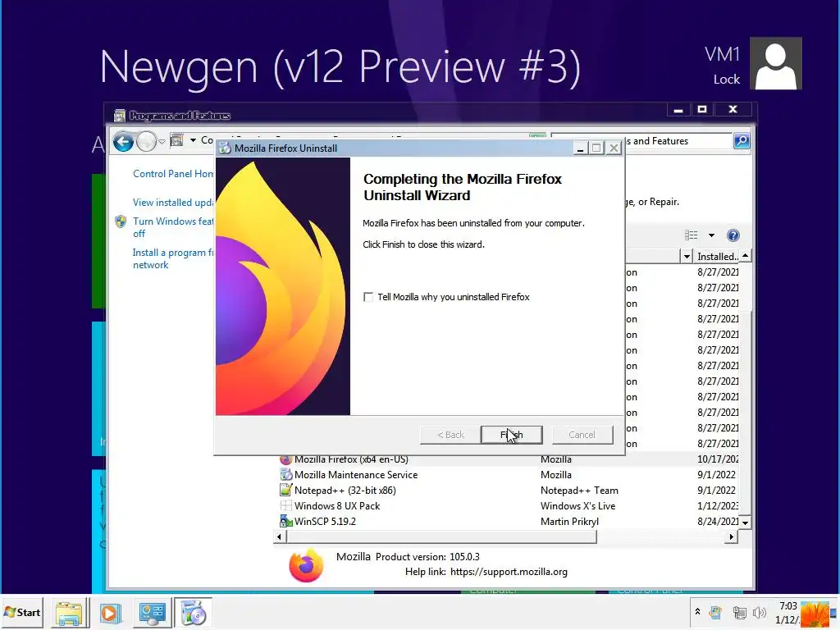Image resolution: width=840 pixels, height=630 pixels.
Task: Click the forward arrow in Programs and Features
Action: point(146,142)
